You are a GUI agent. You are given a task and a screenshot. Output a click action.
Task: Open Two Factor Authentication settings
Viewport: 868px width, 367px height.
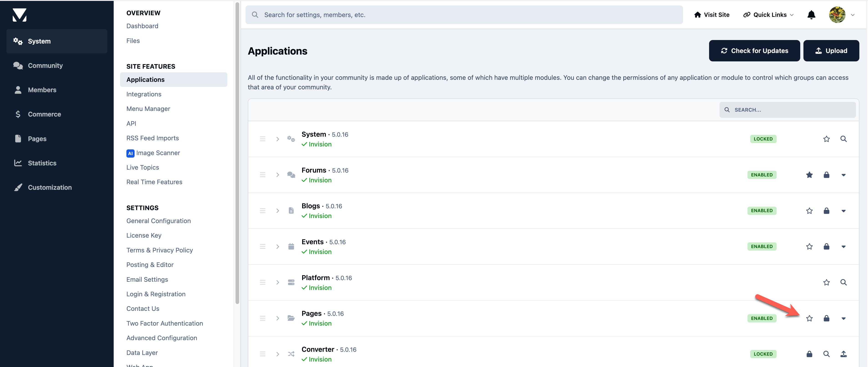tap(164, 324)
